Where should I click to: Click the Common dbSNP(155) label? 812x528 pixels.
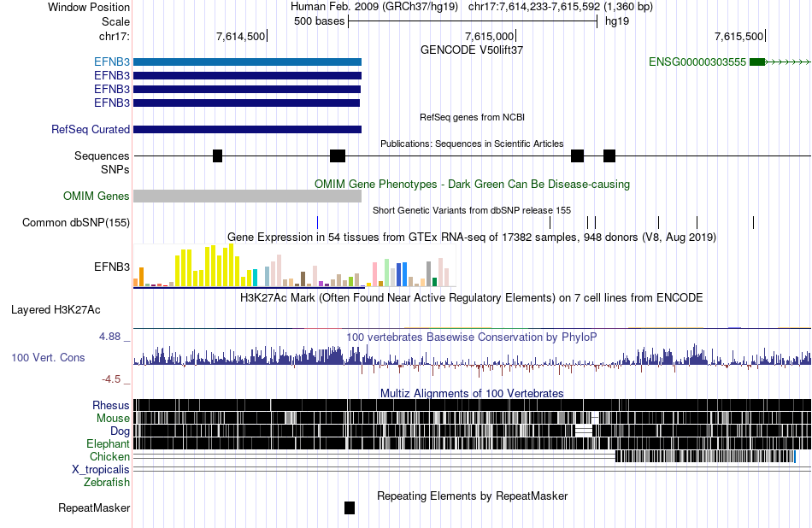click(76, 223)
